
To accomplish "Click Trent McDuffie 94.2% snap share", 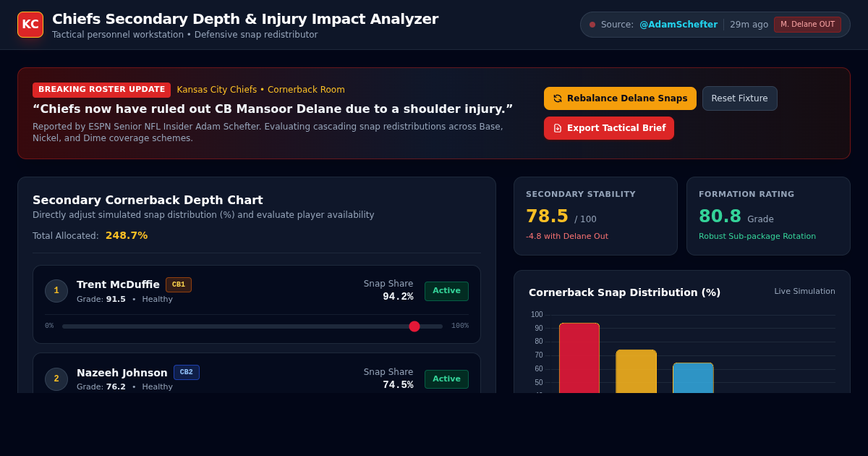I will [398, 297].
